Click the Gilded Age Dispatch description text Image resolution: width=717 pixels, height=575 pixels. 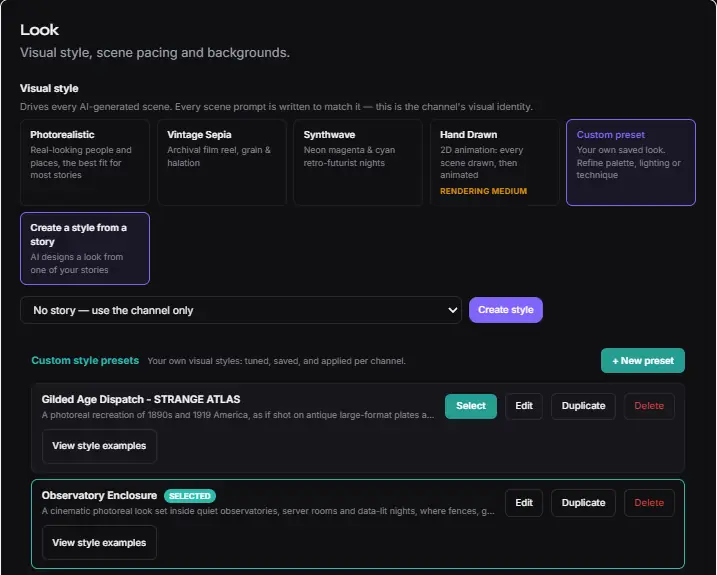point(238,415)
